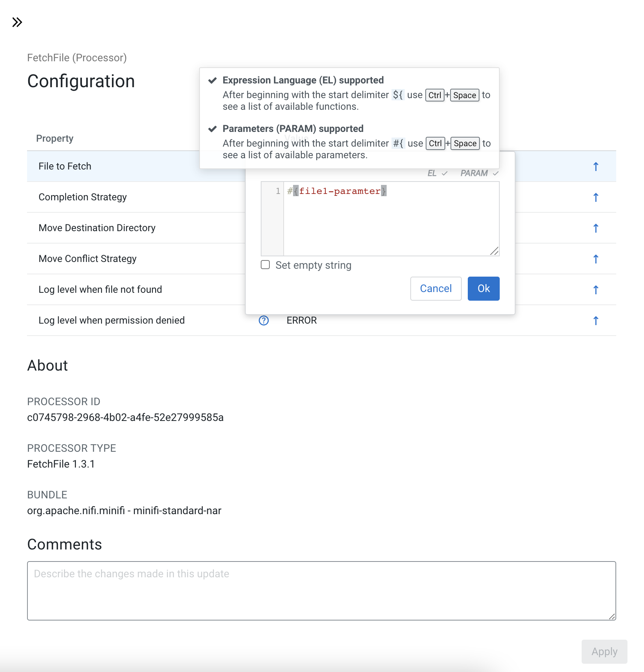Viewport: 644px width, 672px height.
Task: Enable the Set empty string checkbox
Action: click(x=266, y=265)
